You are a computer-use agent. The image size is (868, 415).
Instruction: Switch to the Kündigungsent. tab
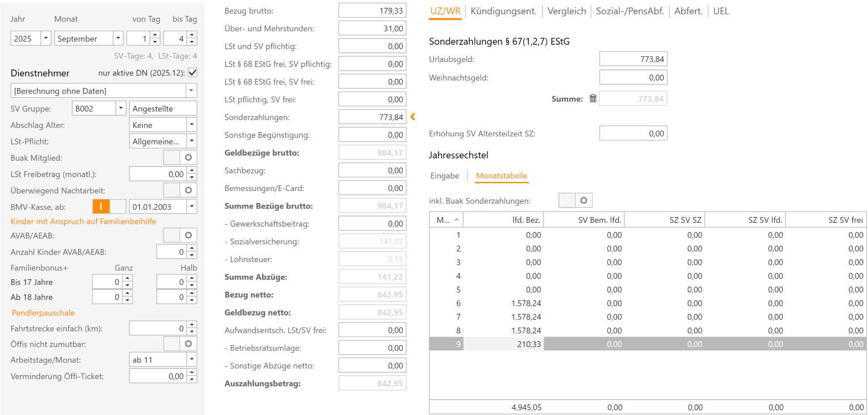(503, 10)
